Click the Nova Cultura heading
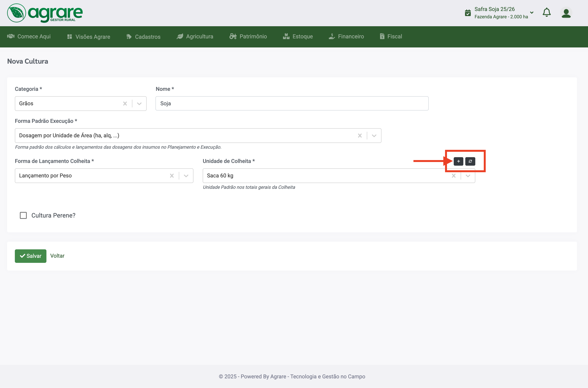Viewport: 588px width, 388px height. [28, 61]
